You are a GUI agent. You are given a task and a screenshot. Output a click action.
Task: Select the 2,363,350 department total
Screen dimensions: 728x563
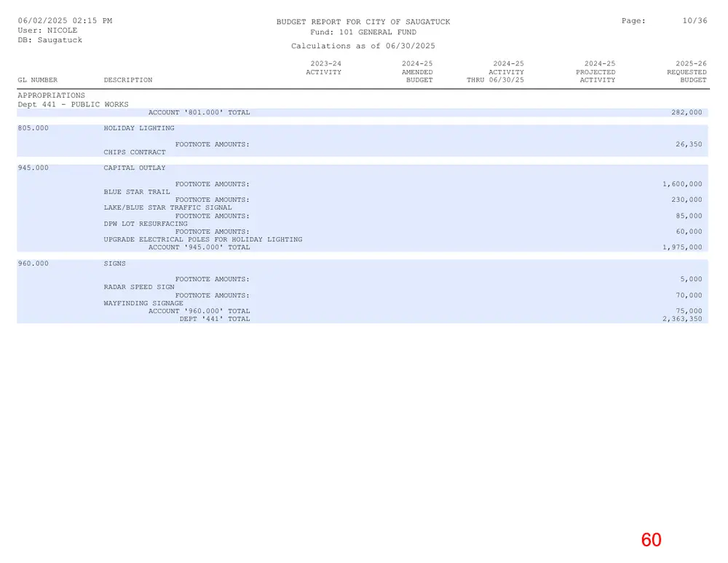tap(682, 319)
